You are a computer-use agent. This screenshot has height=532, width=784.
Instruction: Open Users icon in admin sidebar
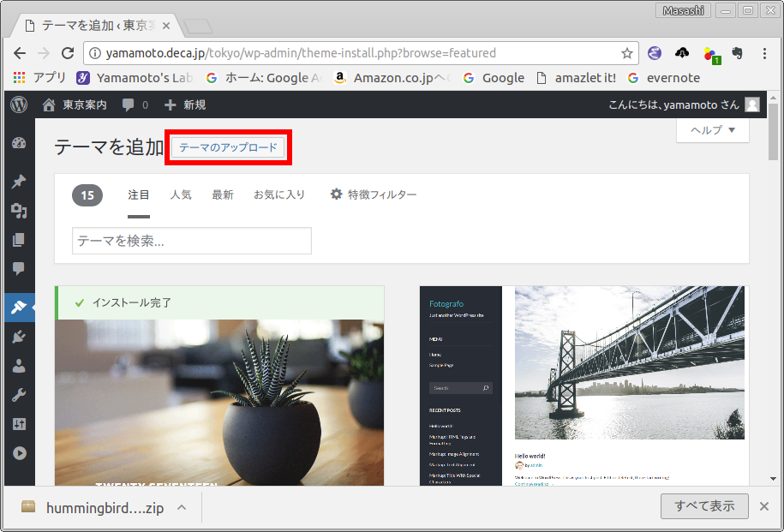click(19, 366)
